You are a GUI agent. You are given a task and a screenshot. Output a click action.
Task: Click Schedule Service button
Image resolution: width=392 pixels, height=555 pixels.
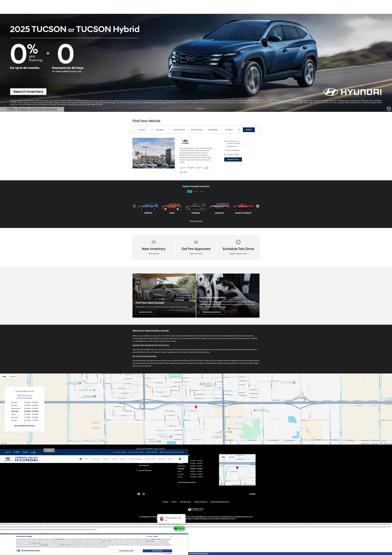click(233, 160)
